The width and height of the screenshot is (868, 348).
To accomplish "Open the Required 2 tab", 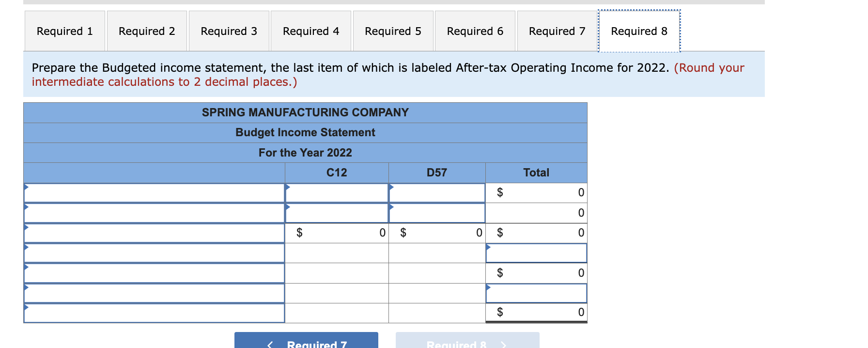I will (146, 31).
